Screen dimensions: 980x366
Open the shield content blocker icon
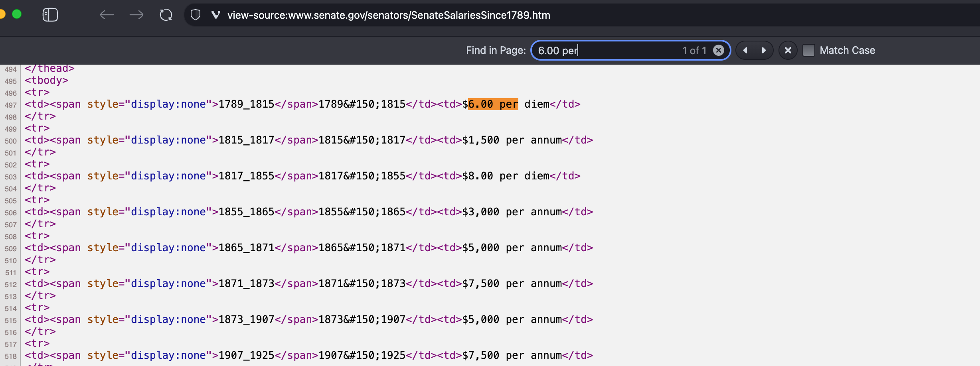195,15
